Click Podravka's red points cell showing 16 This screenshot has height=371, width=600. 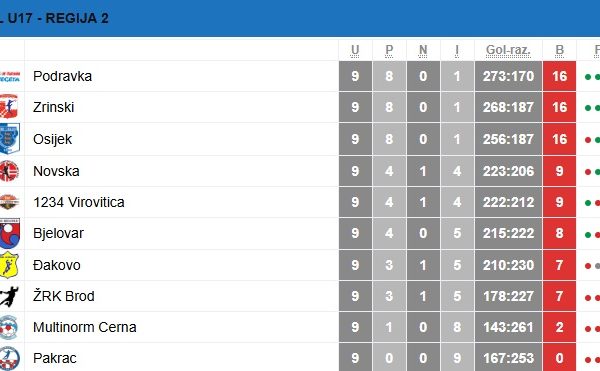[559, 76]
